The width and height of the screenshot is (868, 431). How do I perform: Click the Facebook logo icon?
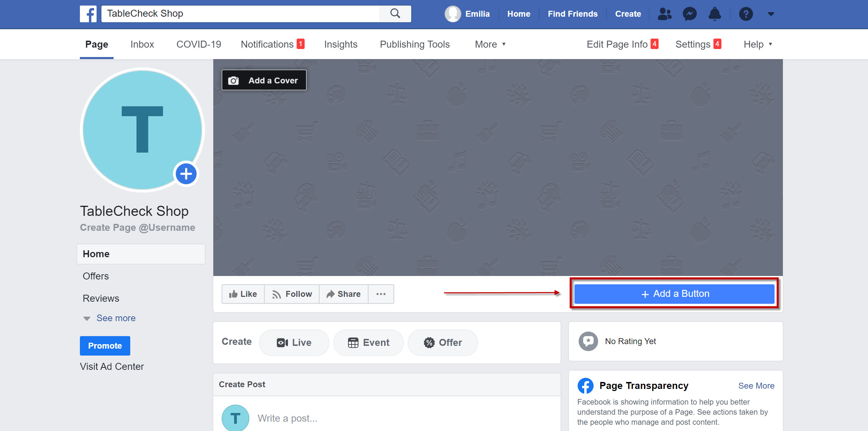(x=88, y=14)
